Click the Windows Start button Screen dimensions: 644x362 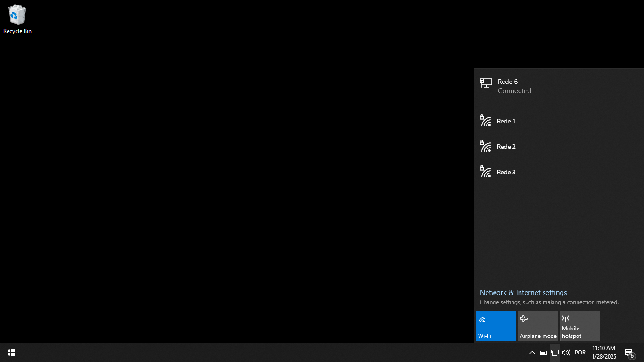(x=11, y=353)
